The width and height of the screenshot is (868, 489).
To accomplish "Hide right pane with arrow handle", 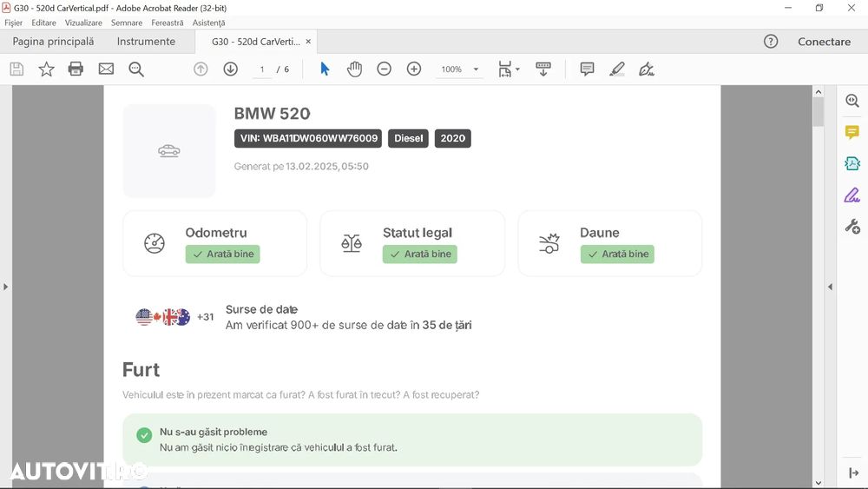I will [x=830, y=287].
